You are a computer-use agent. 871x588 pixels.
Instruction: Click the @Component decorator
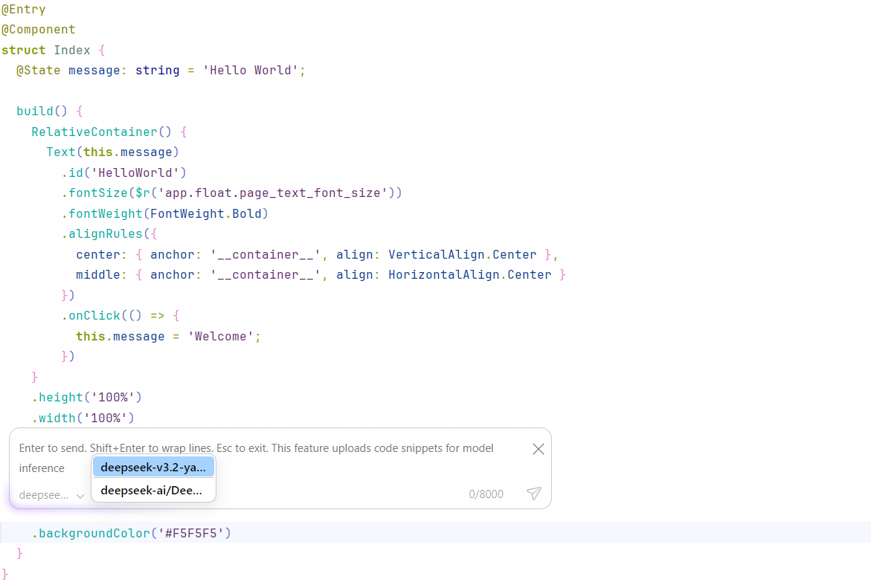[x=39, y=30]
